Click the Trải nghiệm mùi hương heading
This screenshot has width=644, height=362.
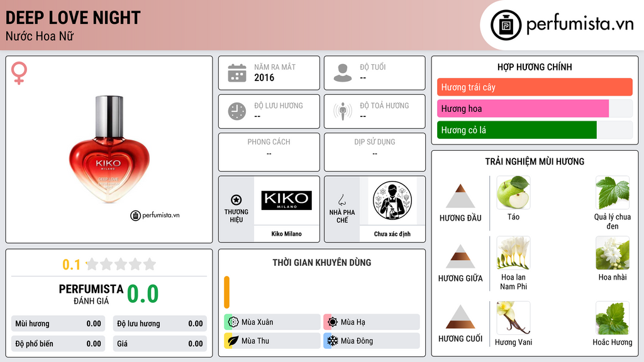click(x=535, y=162)
